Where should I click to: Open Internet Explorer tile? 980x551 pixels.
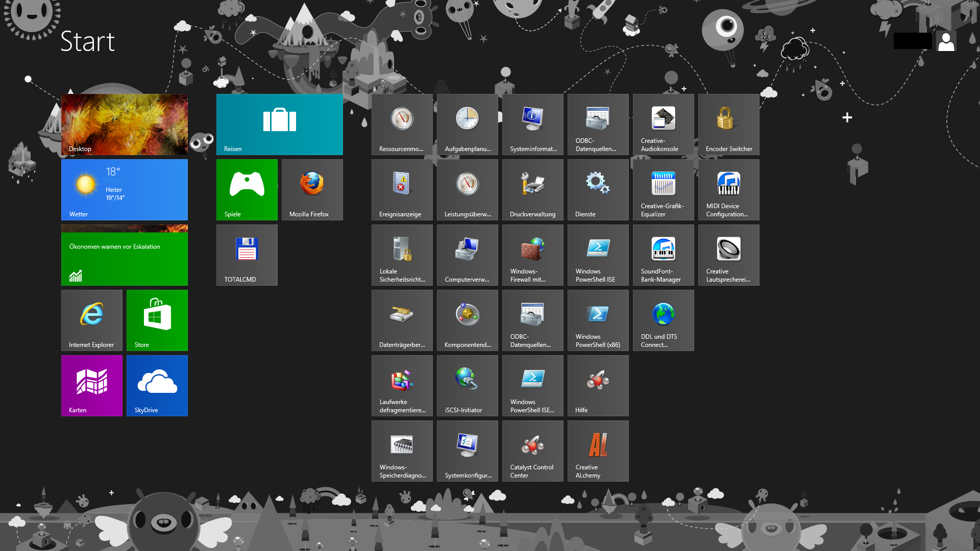pyautogui.click(x=91, y=320)
